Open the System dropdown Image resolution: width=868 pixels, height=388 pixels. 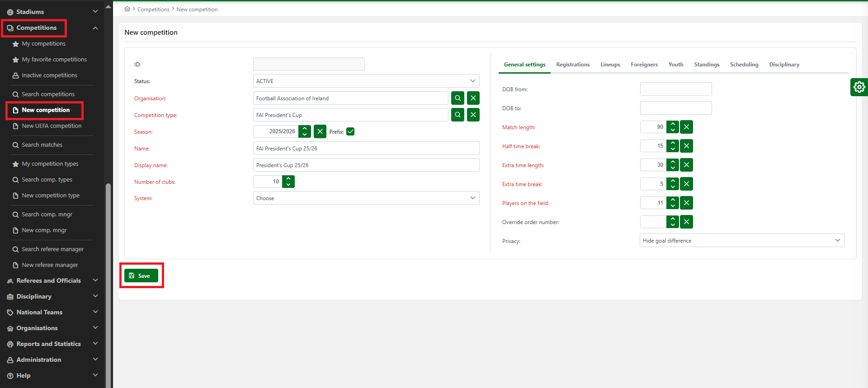pyautogui.click(x=366, y=198)
